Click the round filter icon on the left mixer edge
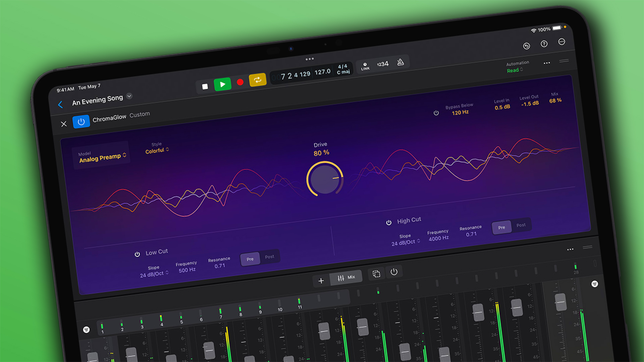This screenshot has width=644, height=362. [x=86, y=329]
